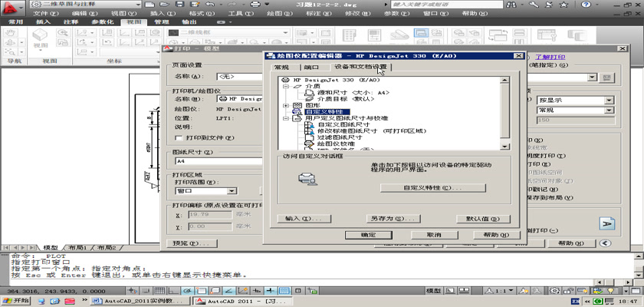Click the Plot printer icon in quick access toolbar
644x307 pixels.
tap(255, 5)
